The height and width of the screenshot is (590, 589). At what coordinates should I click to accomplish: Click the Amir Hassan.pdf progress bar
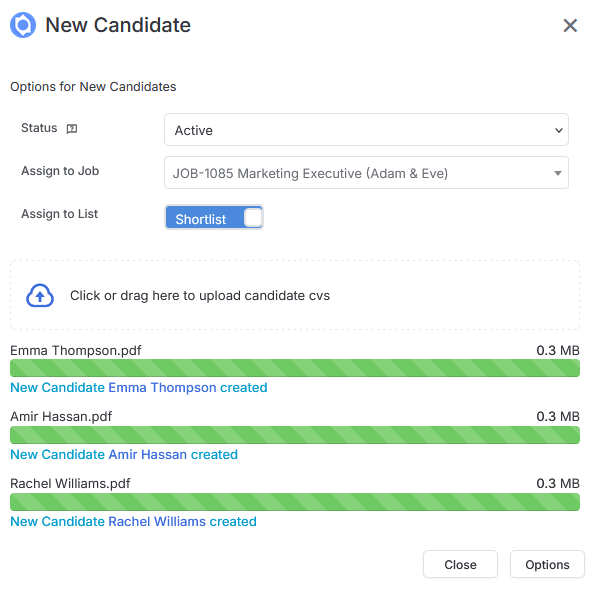(295, 435)
